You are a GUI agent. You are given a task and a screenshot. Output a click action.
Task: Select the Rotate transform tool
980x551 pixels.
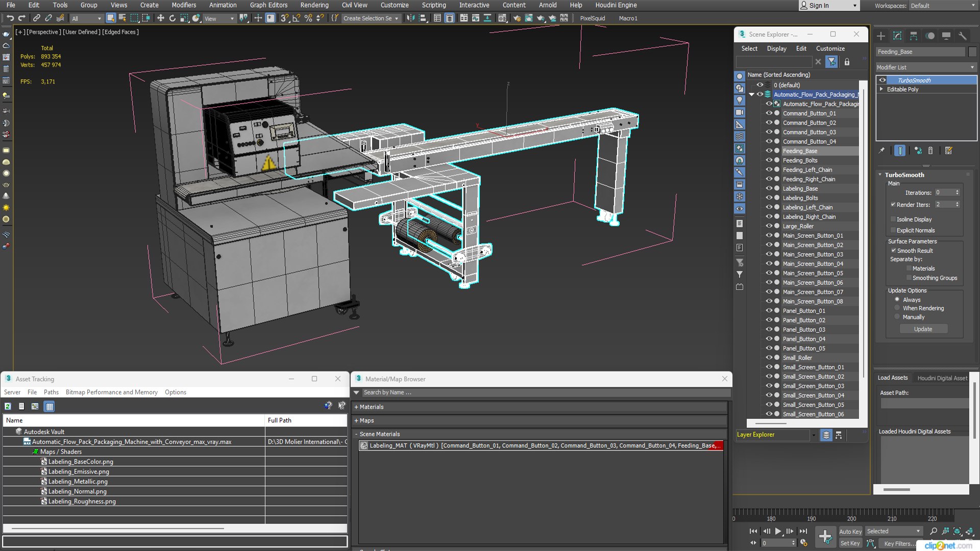click(x=173, y=18)
